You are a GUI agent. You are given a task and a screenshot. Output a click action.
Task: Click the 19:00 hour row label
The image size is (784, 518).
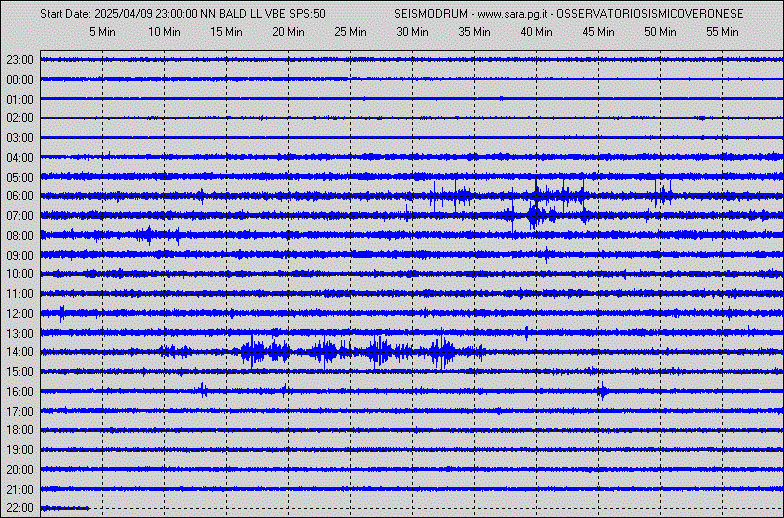click(x=20, y=450)
